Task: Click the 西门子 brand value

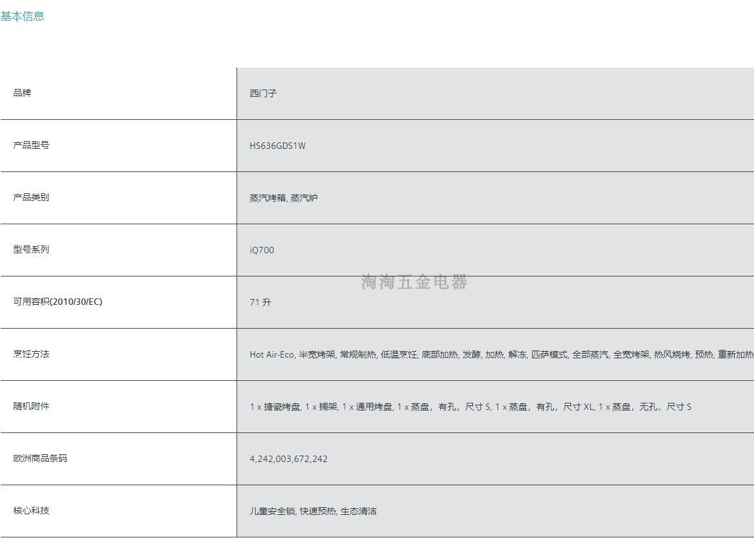Action: (x=263, y=93)
